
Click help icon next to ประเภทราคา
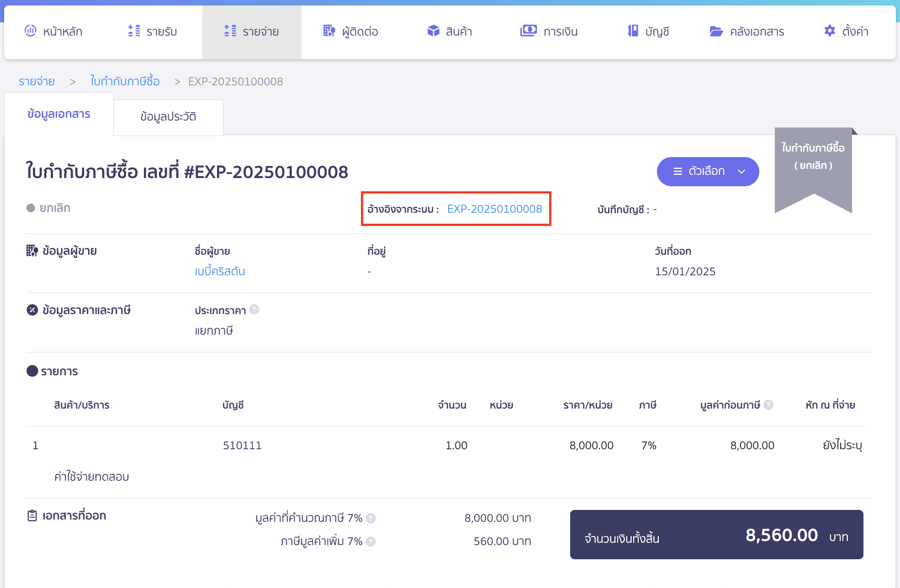(x=254, y=310)
